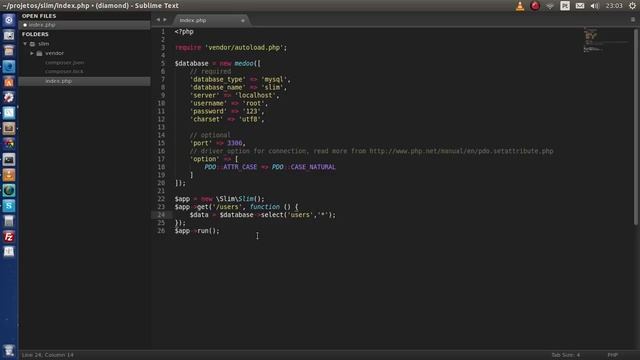The height and width of the screenshot is (360, 640).
Task: Go to next tab with right arrow
Action: pos(165,20)
